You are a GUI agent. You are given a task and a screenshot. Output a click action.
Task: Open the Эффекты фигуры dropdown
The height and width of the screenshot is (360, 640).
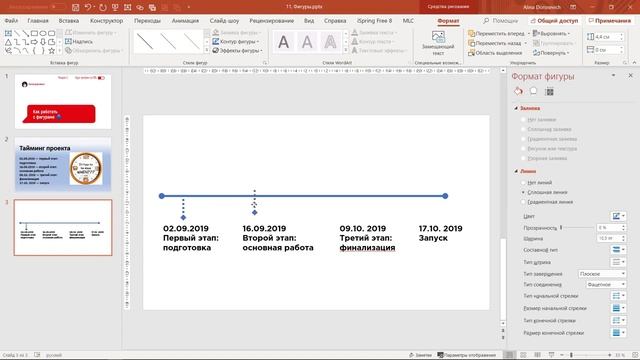(238, 51)
